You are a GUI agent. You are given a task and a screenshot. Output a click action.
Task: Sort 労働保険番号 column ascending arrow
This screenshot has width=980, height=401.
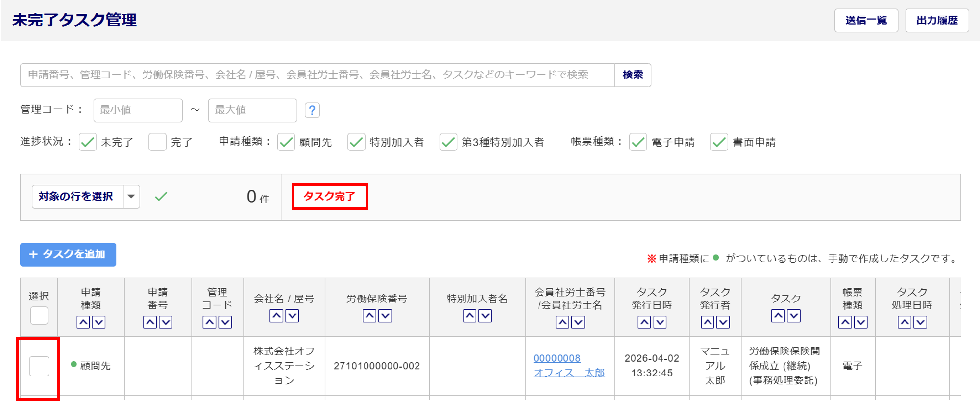(x=369, y=316)
